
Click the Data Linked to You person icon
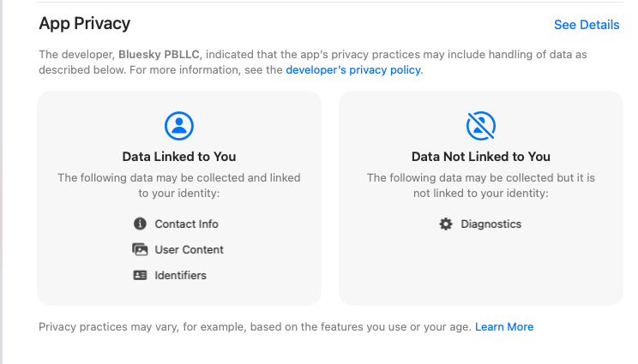[x=179, y=126]
